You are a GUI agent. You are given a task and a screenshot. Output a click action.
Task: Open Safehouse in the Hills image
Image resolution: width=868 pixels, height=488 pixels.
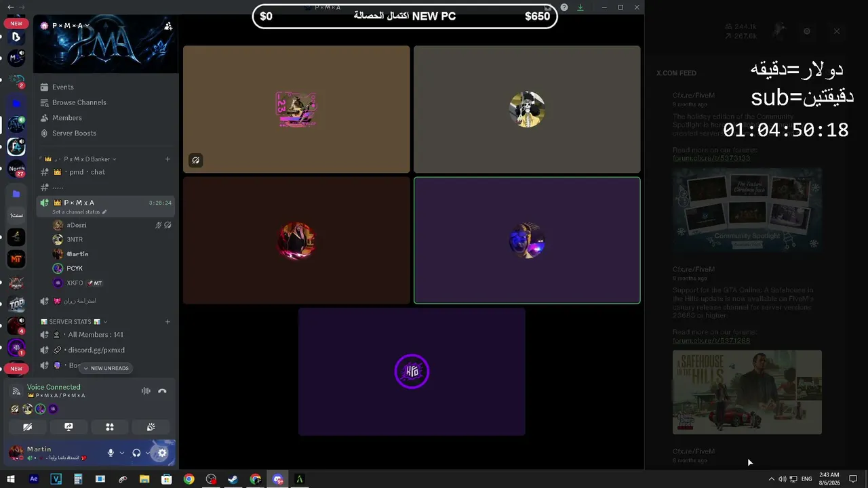tap(747, 392)
